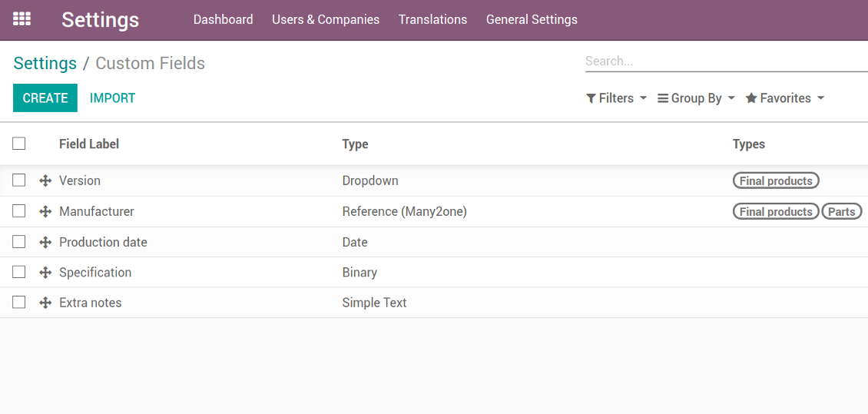The image size is (868, 414).
Task: Click the Filters funnel icon
Action: click(591, 98)
